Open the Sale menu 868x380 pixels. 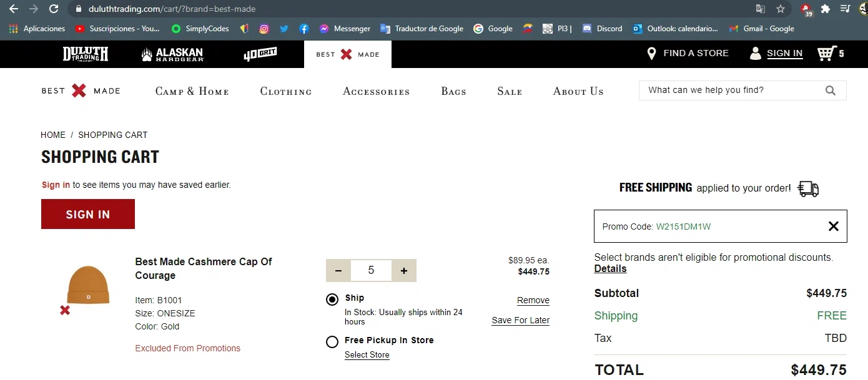[510, 91]
